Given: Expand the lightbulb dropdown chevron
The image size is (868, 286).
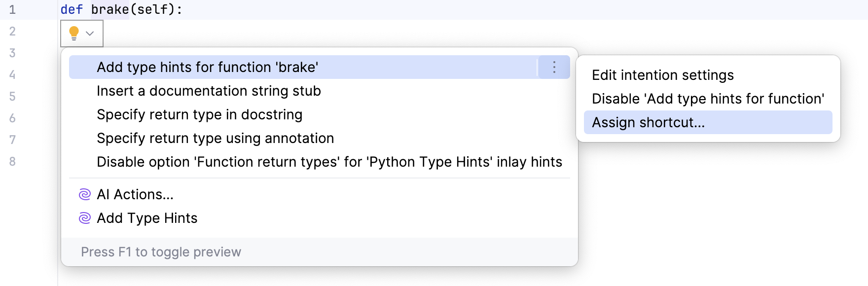Looking at the screenshot, I should pyautogui.click(x=90, y=34).
